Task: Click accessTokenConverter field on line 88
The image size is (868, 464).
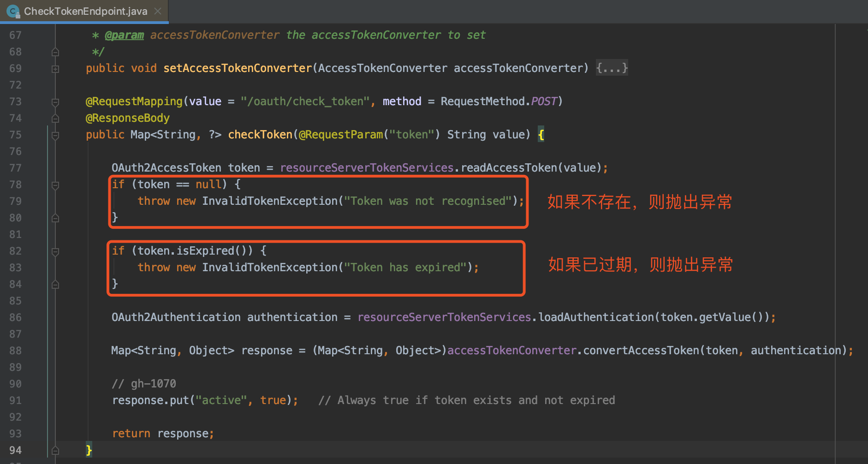Action: [512, 351]
